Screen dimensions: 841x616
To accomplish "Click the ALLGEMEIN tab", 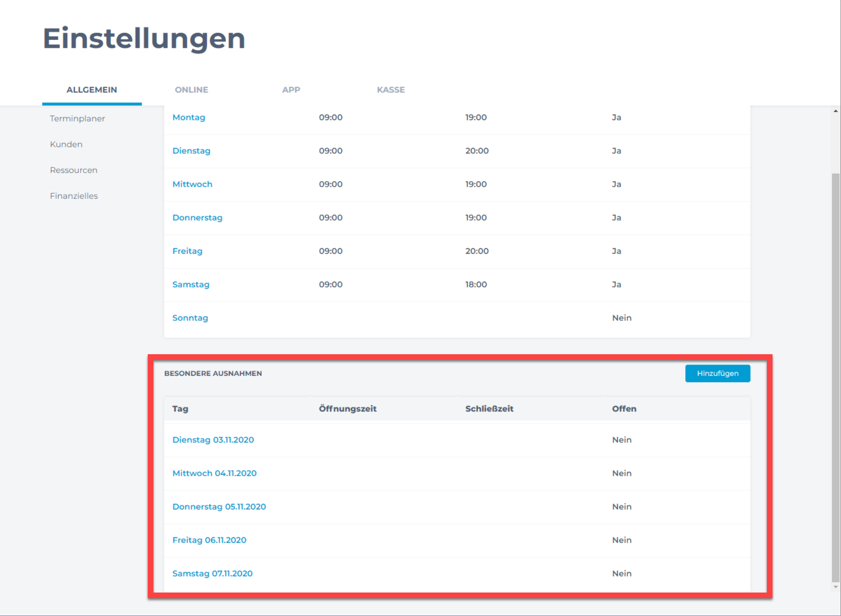I will coord(92,90).
